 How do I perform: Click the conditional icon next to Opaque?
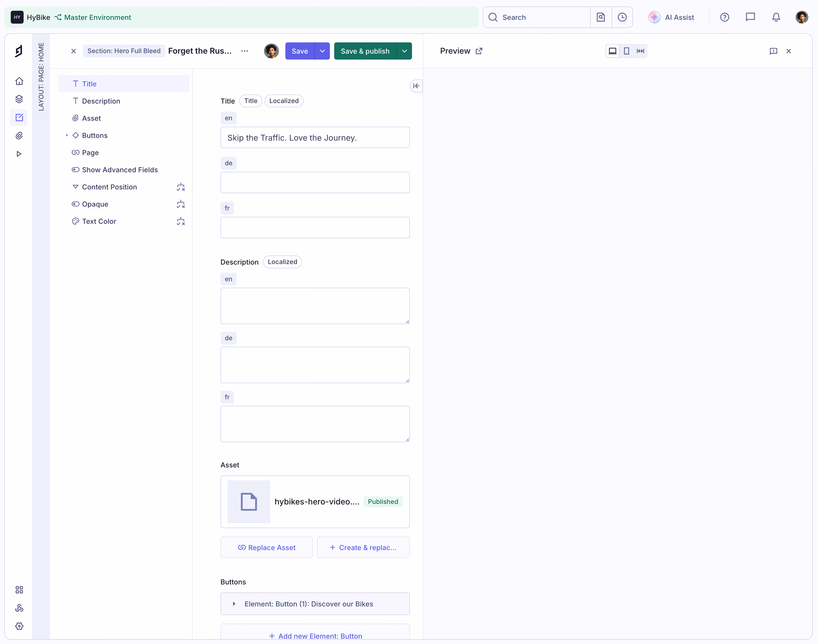point(181,204)
